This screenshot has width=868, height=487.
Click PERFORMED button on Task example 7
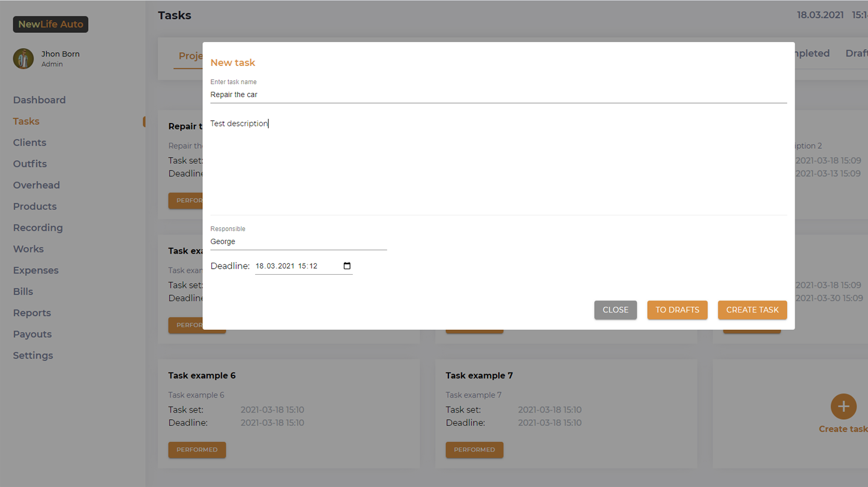(474, 450)
